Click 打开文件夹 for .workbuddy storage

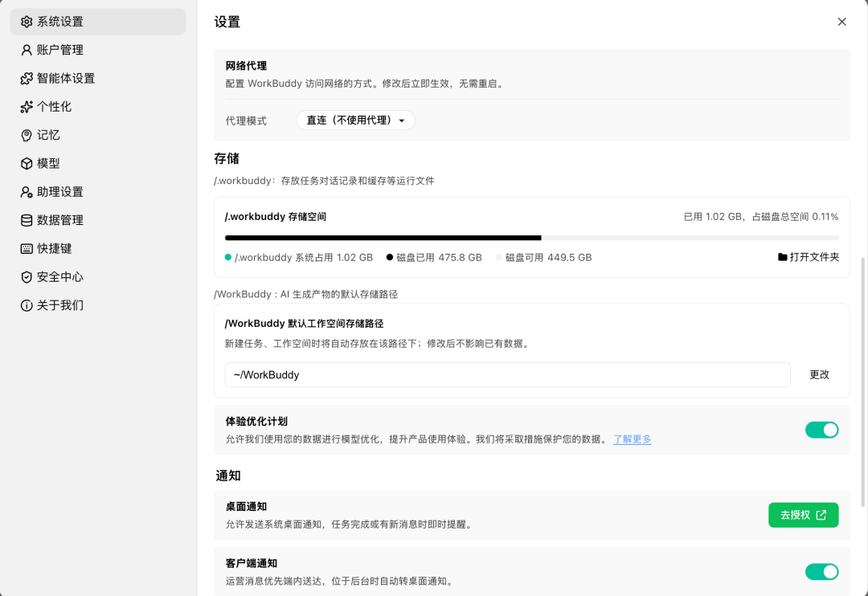click(809, 257)
